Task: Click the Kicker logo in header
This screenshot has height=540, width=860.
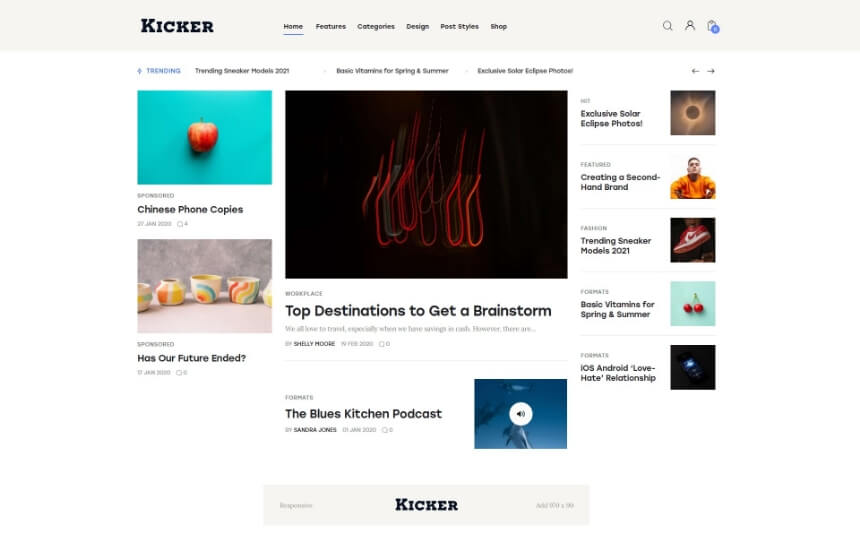Action: click(177, 26)
